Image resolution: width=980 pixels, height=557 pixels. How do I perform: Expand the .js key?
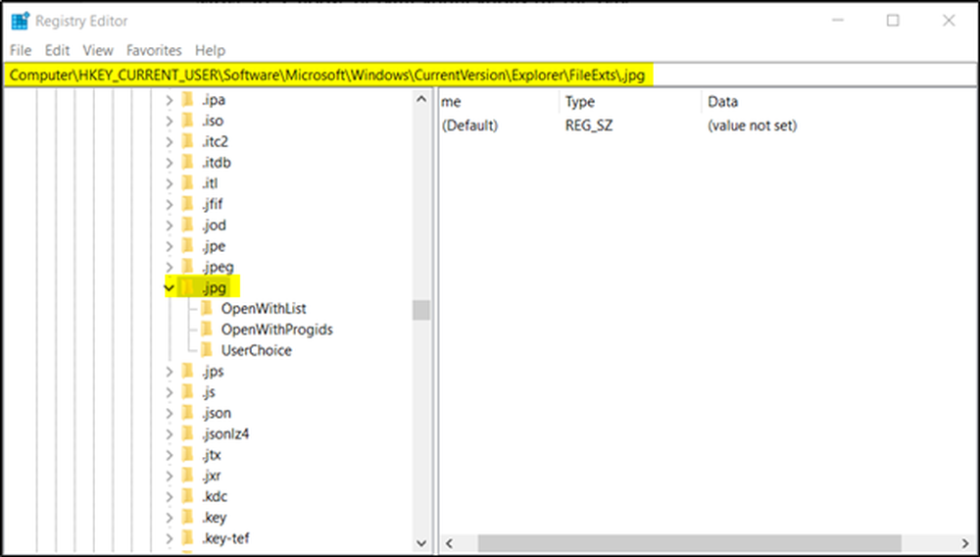point(170,392)
